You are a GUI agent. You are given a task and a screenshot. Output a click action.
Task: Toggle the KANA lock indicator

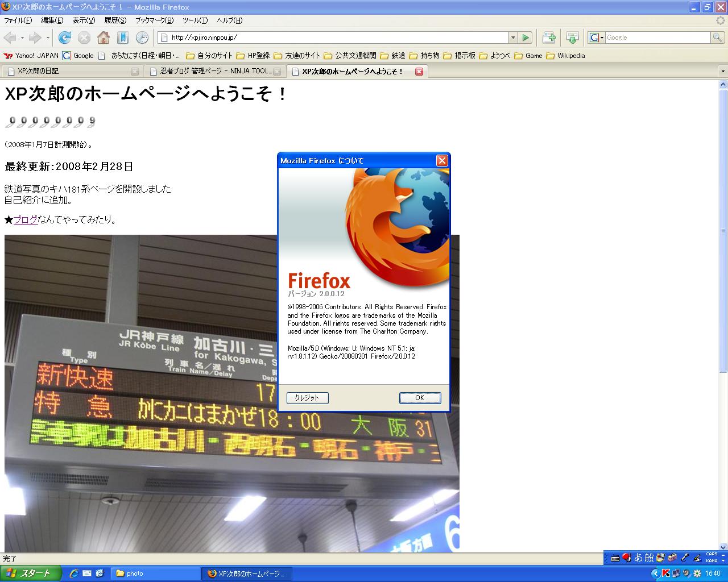coord(712,561)
